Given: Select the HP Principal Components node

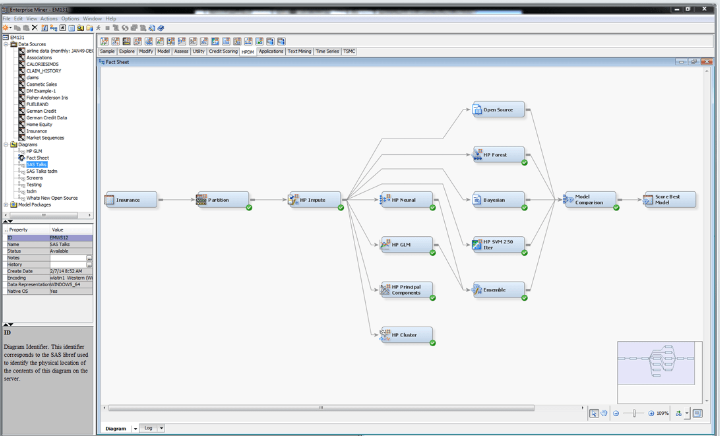Looking at the screenshot, I should (x=405, y=289).
